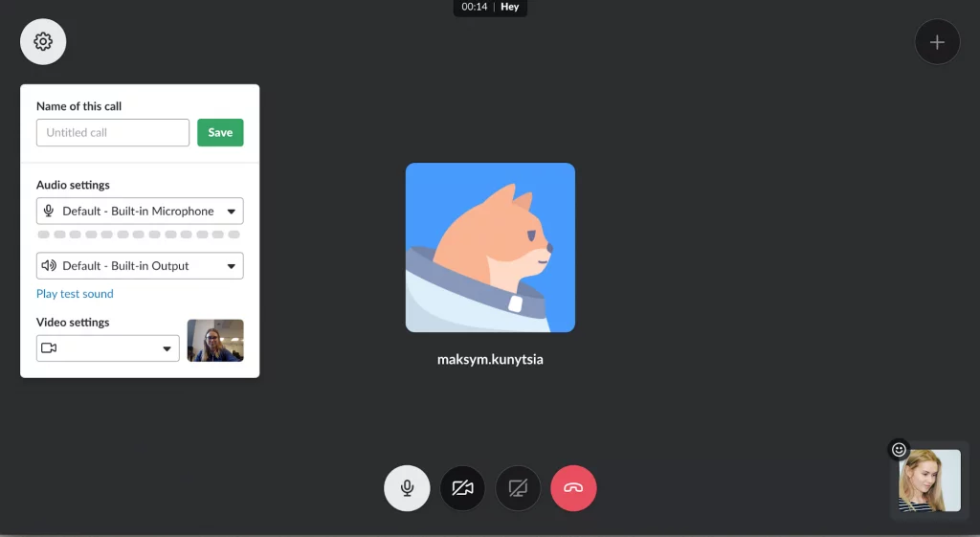Open the Video settings camera dropdown
This screenshot has height=537, width=980.
(x=107, y=348)
